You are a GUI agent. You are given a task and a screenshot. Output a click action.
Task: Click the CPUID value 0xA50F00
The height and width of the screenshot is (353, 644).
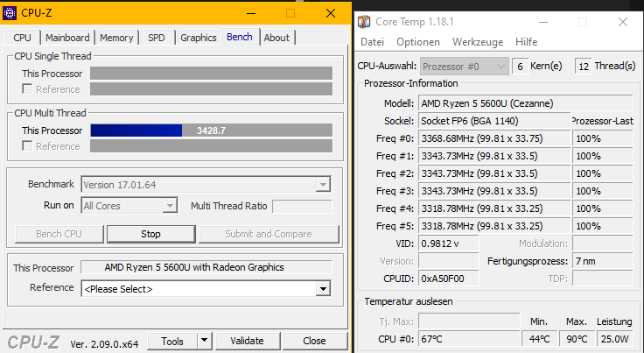449,279
